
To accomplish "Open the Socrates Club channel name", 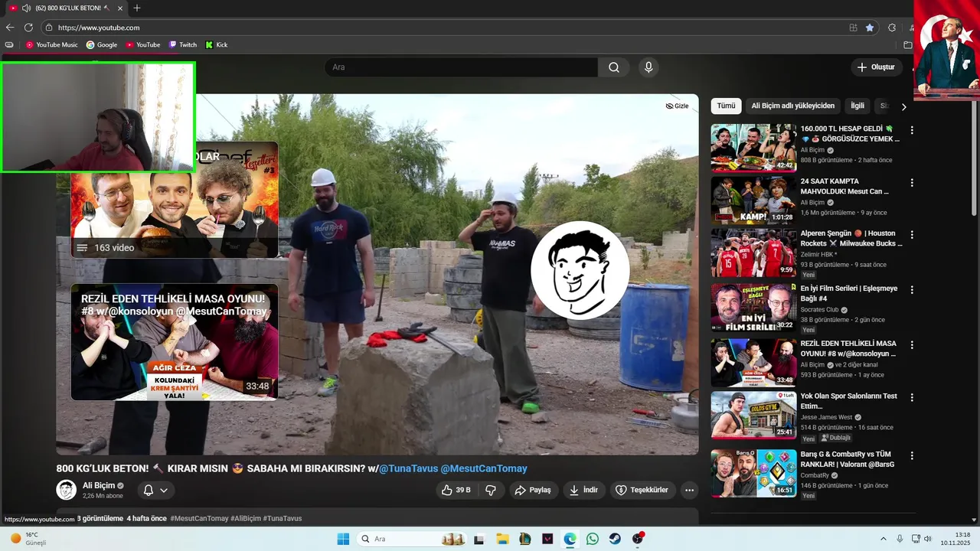I will coord(819,310).
